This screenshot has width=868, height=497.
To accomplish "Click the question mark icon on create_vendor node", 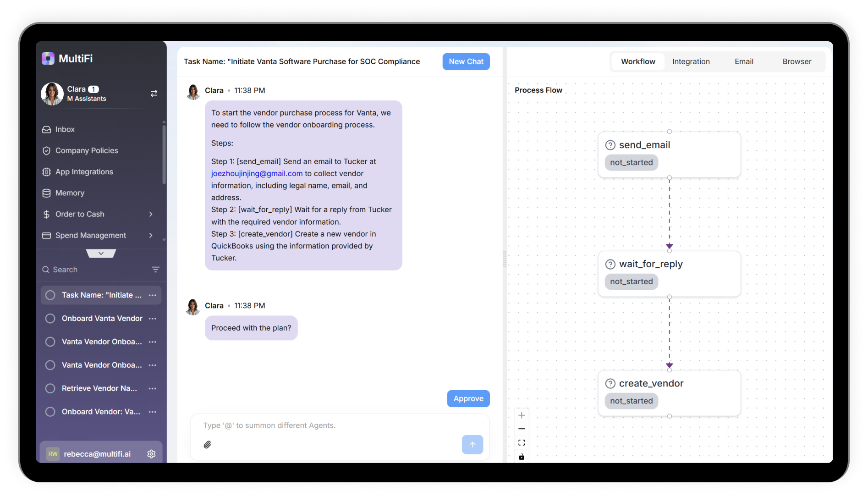I will click(x=610, y=384).
